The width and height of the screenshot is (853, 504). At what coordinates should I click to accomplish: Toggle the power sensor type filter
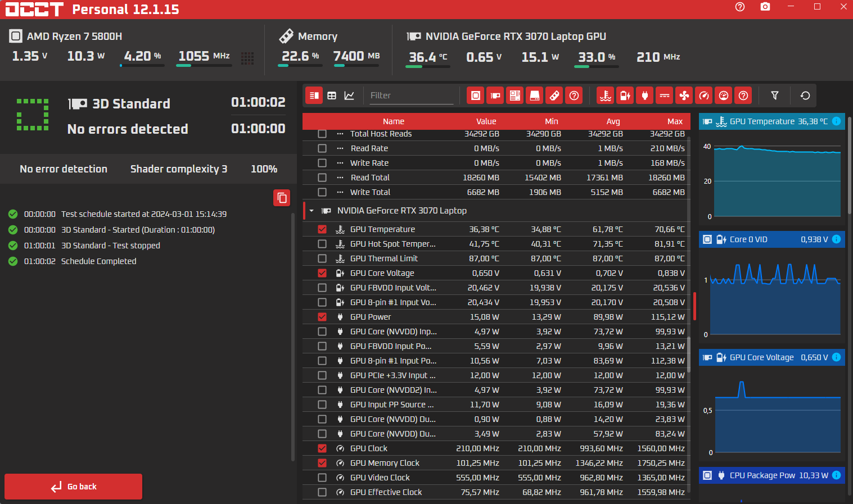coord(645,96)
